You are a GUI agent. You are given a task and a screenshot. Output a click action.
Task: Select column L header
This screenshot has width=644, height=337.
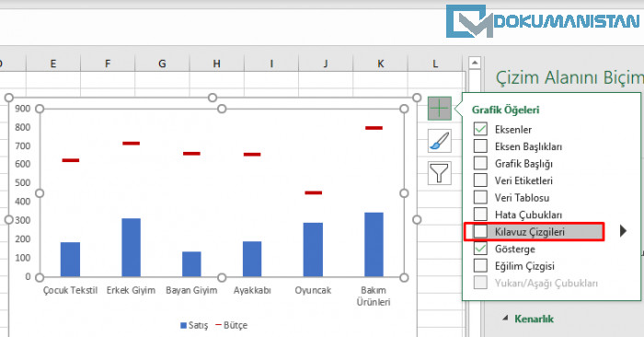pyautogui.click(x=435, y=64)
